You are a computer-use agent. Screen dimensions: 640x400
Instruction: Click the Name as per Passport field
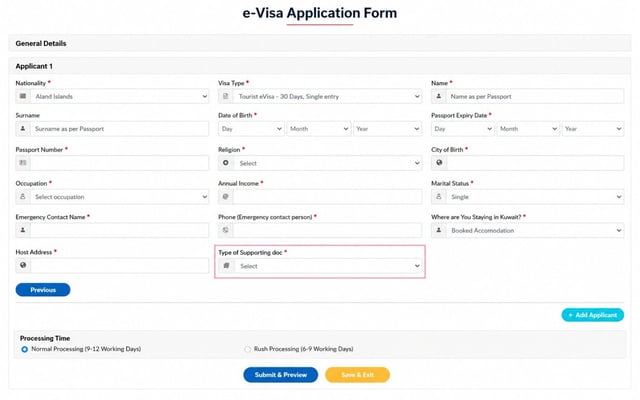(x=535, y=96)
